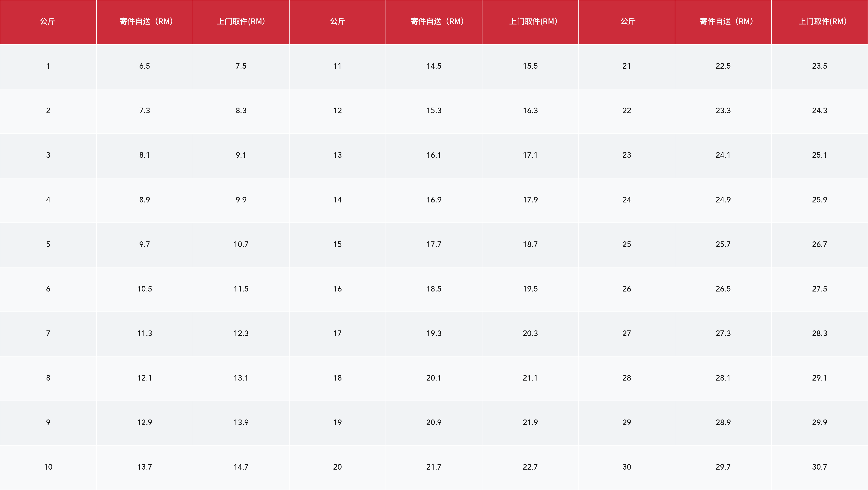Select the 14.7 pickup price cell

tap(241, 467)
